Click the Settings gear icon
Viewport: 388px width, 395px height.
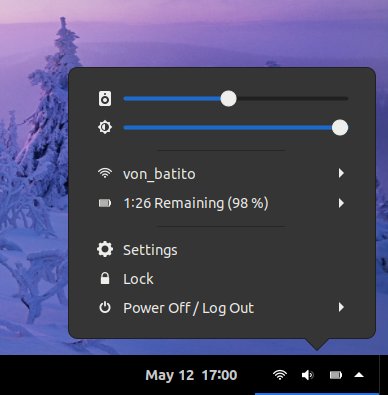(x=105, y=249)
